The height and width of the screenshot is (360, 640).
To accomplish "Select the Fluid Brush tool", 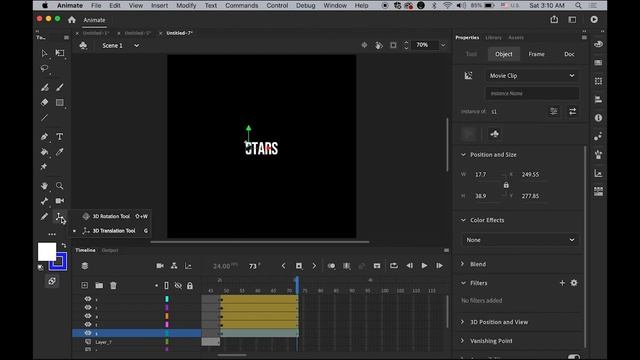I will [x=44, y=87].
